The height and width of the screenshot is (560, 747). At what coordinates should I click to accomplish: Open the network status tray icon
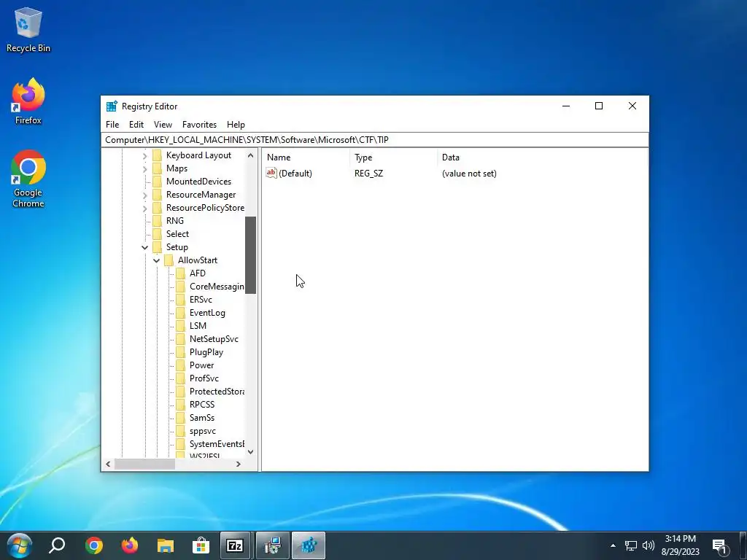tap(631, 545)
